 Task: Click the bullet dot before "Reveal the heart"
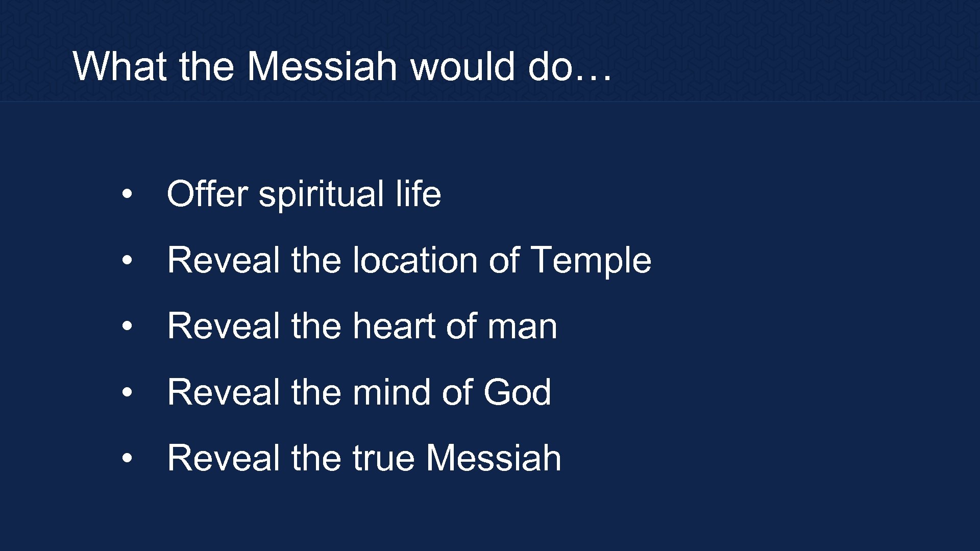pos(127,325)
